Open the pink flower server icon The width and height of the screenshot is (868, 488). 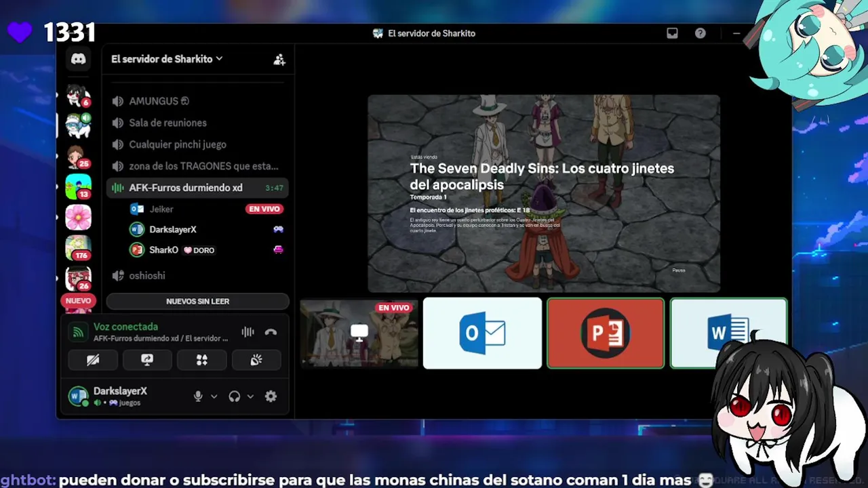78,218
